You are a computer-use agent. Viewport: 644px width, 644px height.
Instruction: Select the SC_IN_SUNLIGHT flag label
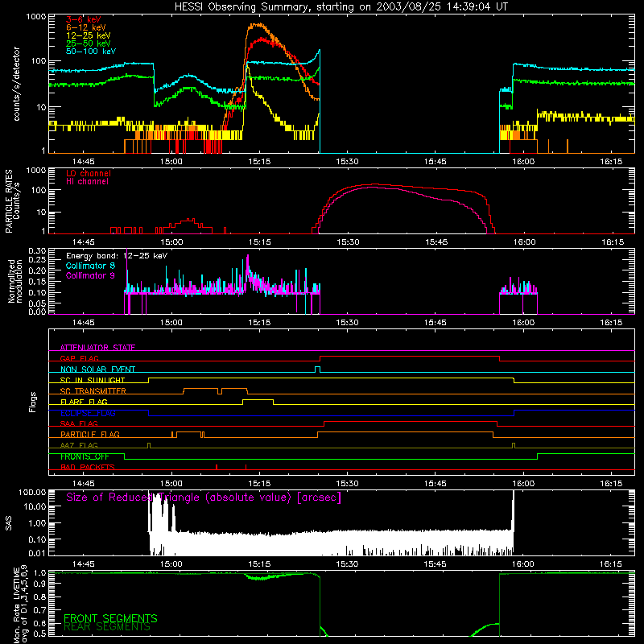pyautogui.click(x=93, y=380)
